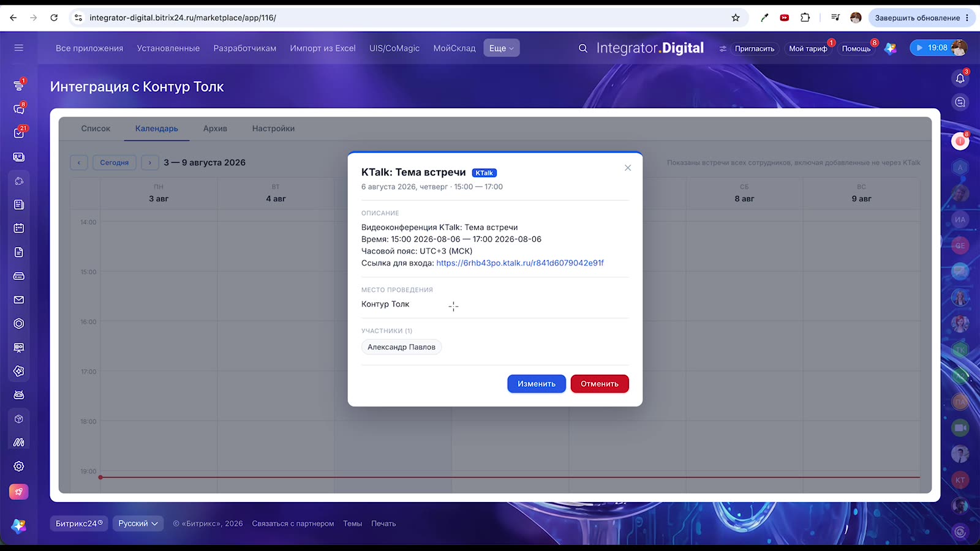Open the settings gear in left sidebar

19,467
